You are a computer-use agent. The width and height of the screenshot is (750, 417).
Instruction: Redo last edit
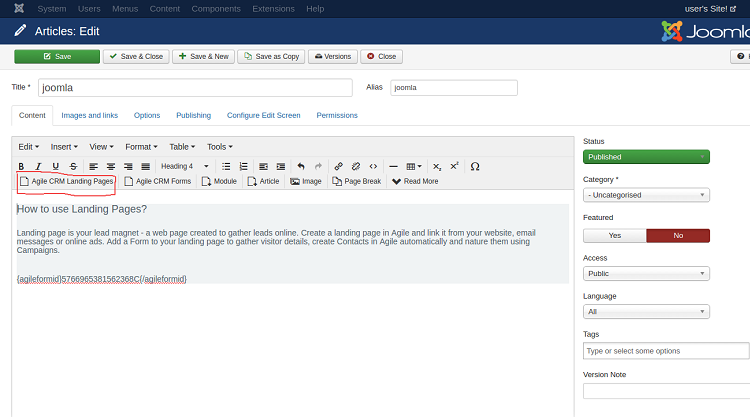(x=318, y=166)
